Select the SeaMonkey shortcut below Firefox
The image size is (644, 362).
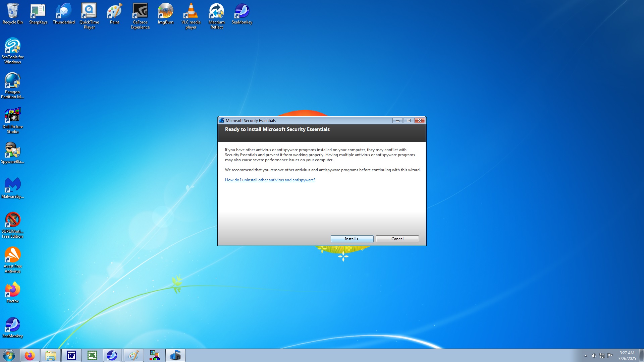[x=13, y=327]
